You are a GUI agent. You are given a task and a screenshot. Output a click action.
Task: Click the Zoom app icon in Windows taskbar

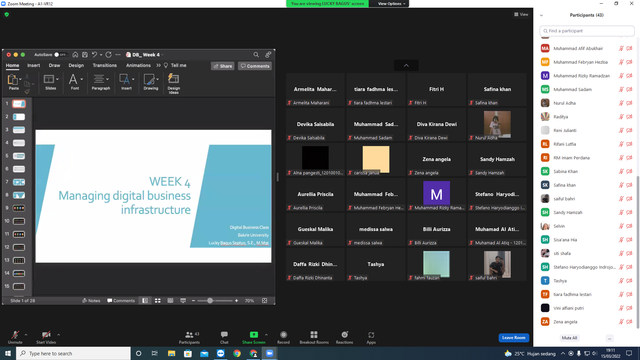point(269,353)
